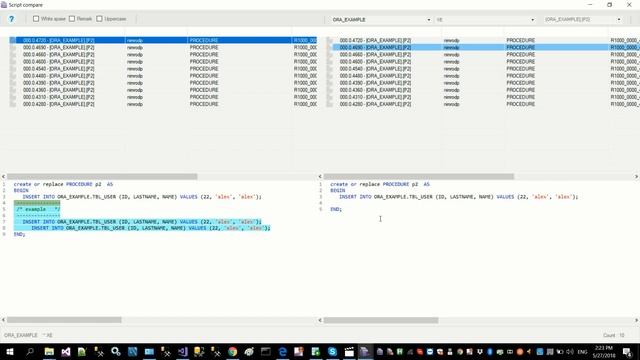The image size is (640, 360).
Task: Select right list row 000.0.4720
Action: coord(483,40)
